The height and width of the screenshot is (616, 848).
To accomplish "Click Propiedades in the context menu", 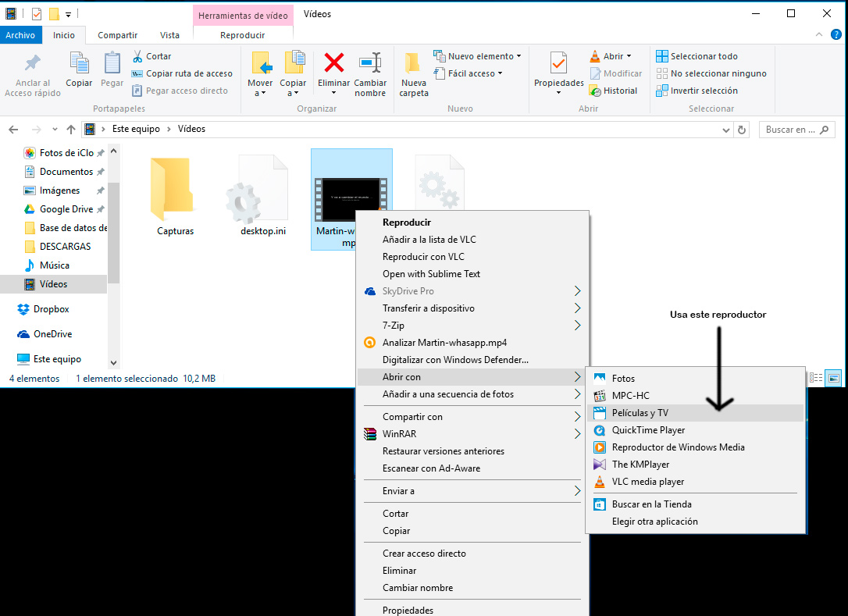I will click(x=408, y=610).
